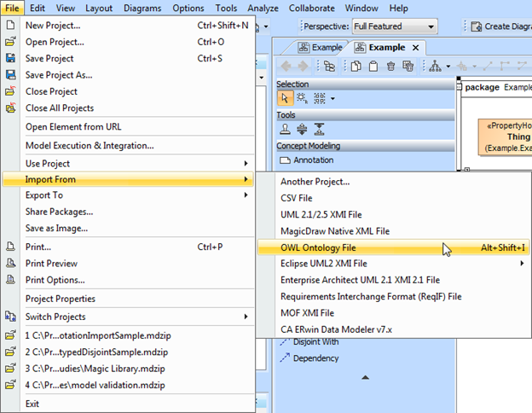The height and width of the screenshot is (413, 532).
Task: Select the arrow Selection tool
Action: [x=286, y=98]
